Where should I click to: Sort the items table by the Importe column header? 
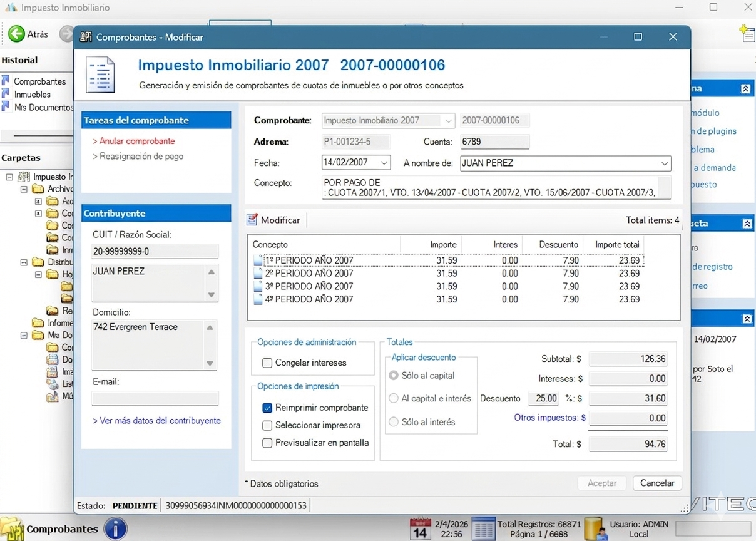click(430, 244)
